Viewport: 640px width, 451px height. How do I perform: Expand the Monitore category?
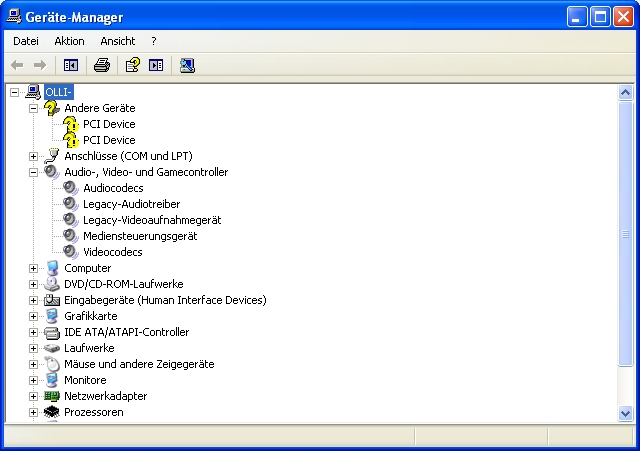[33, 380]
